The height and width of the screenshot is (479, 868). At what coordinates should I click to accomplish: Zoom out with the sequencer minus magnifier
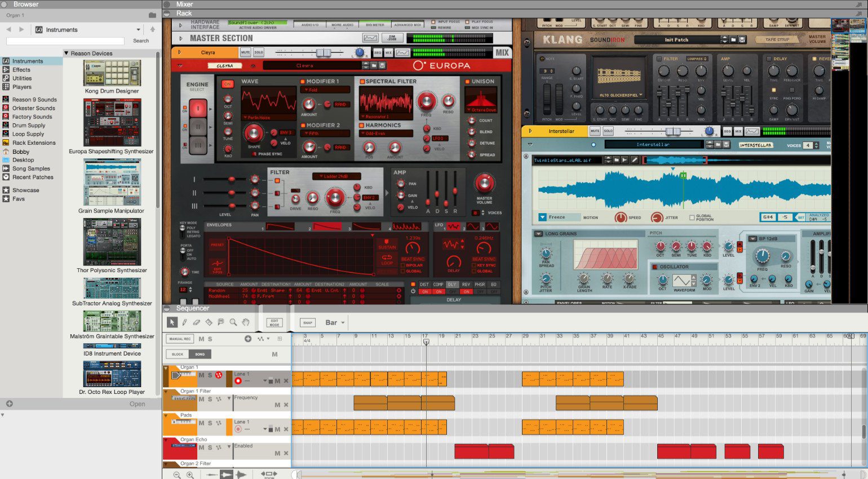pyautogui.click(x=177, y=475)
